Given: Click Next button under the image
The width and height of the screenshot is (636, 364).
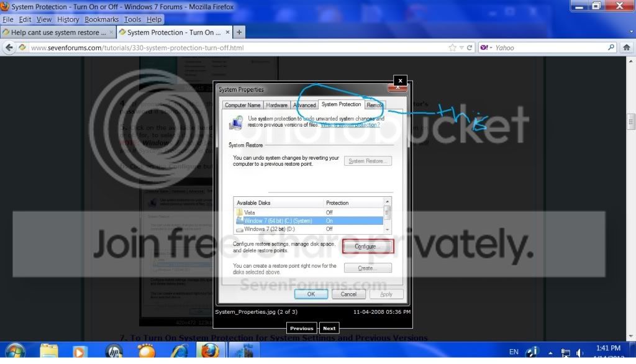Looking at the screenshot, I should click(329, 328).
